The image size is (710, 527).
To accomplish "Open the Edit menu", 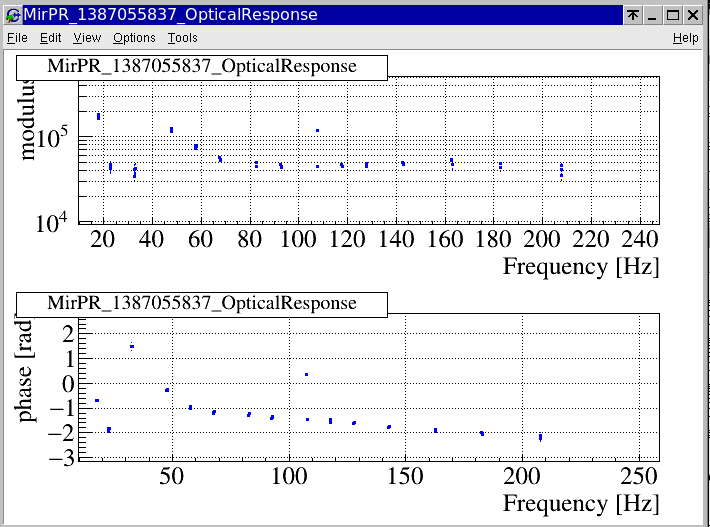I will pyautogui.click(x=50, y=38).
